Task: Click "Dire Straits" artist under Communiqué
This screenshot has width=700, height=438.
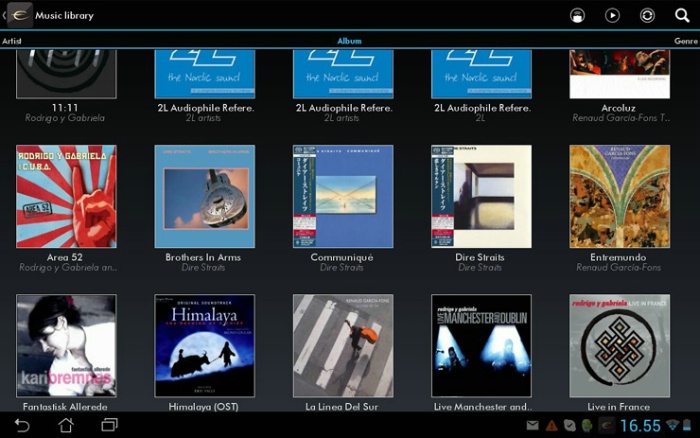Action: [x=342, y=267]
